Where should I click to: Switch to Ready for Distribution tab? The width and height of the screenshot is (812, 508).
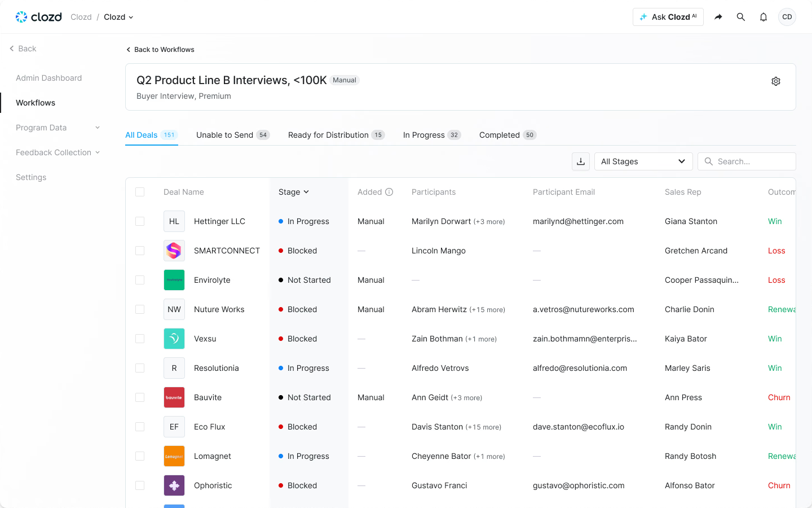336,135
